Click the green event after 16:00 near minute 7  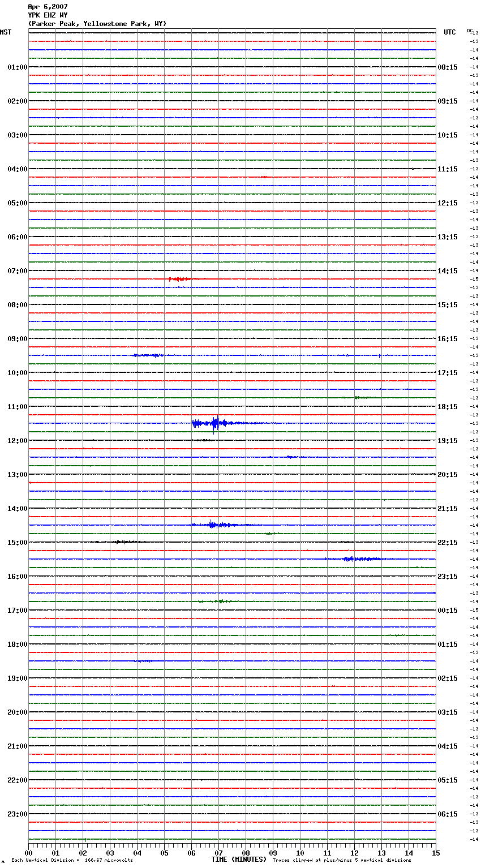(220, 601)
